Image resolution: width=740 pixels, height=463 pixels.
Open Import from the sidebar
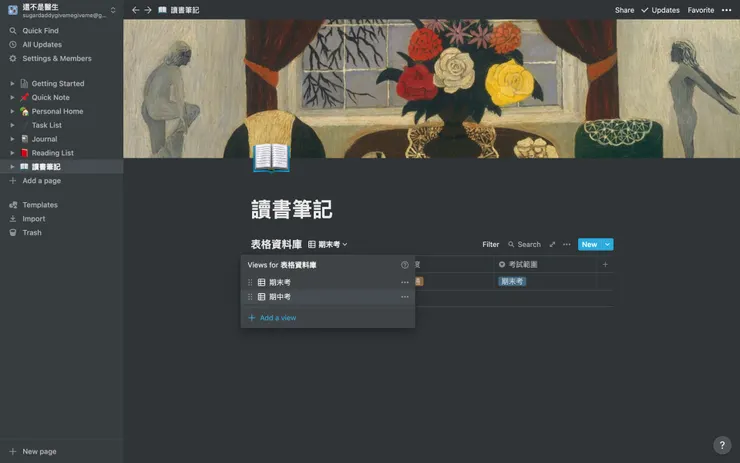coord(34,219)
